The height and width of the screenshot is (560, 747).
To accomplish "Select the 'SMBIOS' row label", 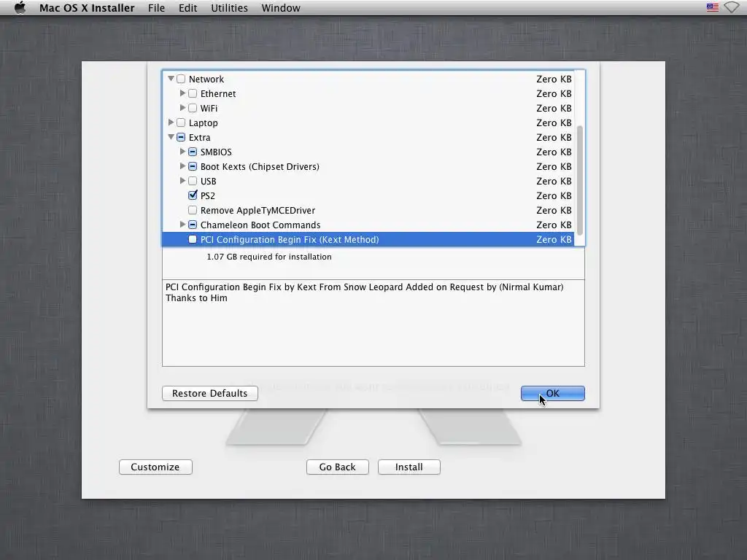I will [216, 152].
